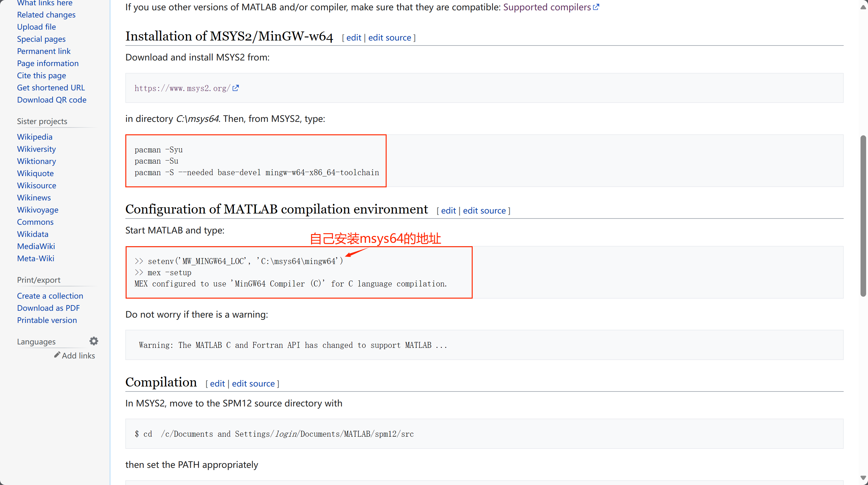Image resolution: width=868 pixels, height=485 pixels.
Task: Open the Languages settings gear icon
Action: tap(94, 341)
